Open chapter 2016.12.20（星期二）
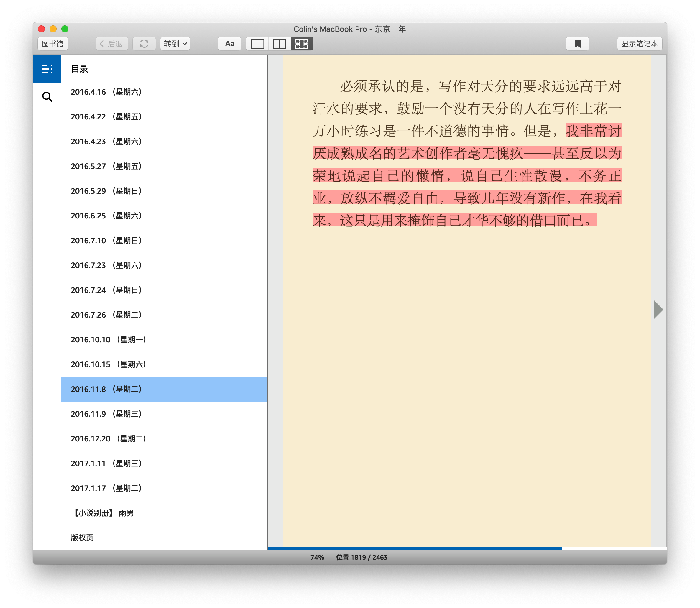Viewport: 700px width, 608px height. pyautogui.click(x=164, y=439)
